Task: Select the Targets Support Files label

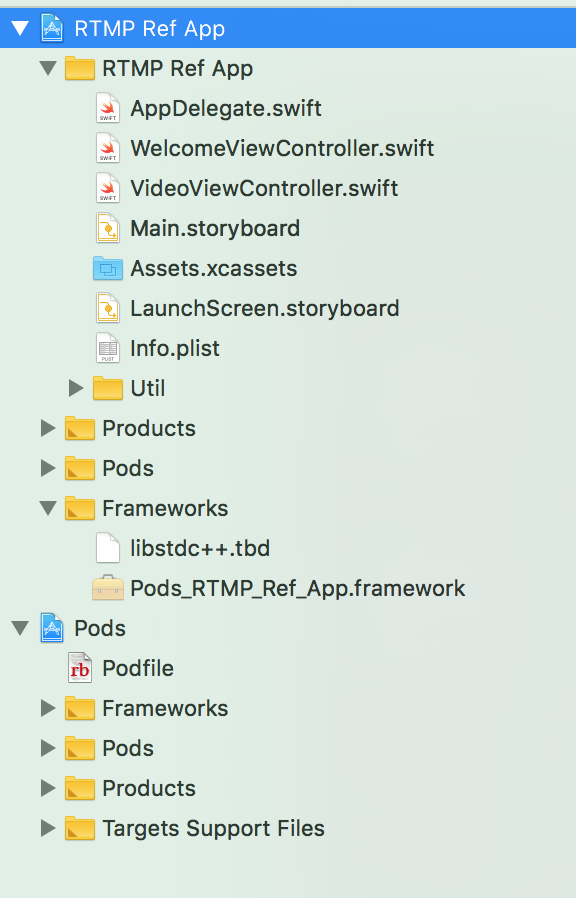Action: pyautogui.click(x=213, y=829)
